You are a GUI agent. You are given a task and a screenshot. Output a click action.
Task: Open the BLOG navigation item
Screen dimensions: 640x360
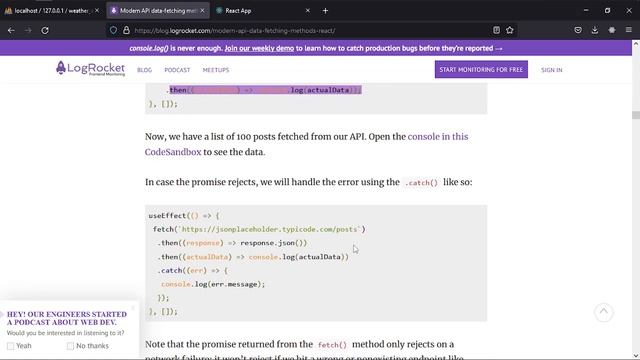point(144,70)
